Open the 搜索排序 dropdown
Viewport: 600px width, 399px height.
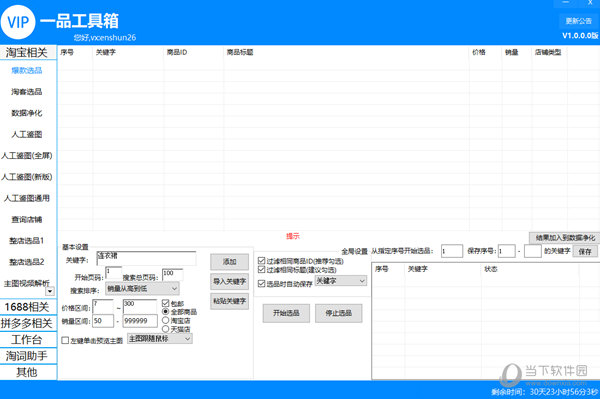142,288
